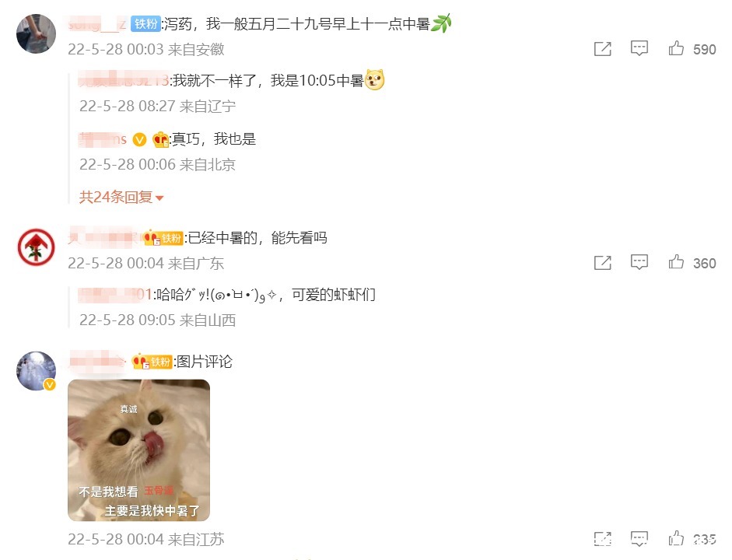The height and width of the screenshot is (560, 732).
Task: Repost the comment with 360 likes
Action: pos(603,263)
